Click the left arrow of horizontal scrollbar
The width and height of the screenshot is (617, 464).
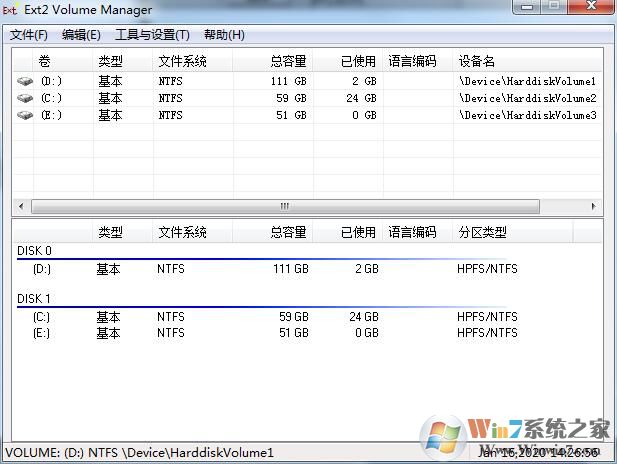21,206
